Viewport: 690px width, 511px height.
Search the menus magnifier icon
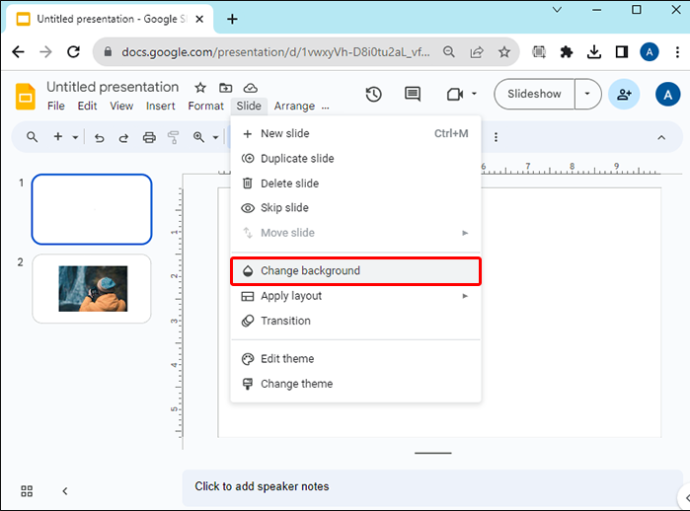pyautogui.click(x=32, y=137)
